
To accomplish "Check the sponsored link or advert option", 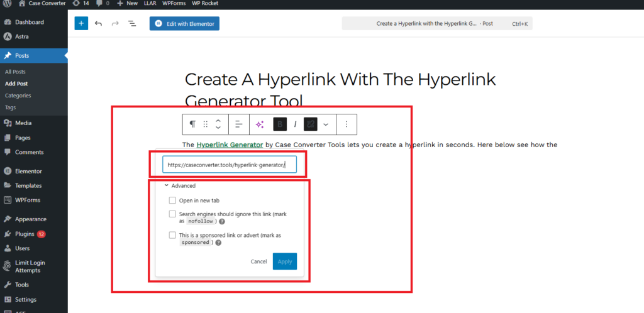I will [172, 236].
